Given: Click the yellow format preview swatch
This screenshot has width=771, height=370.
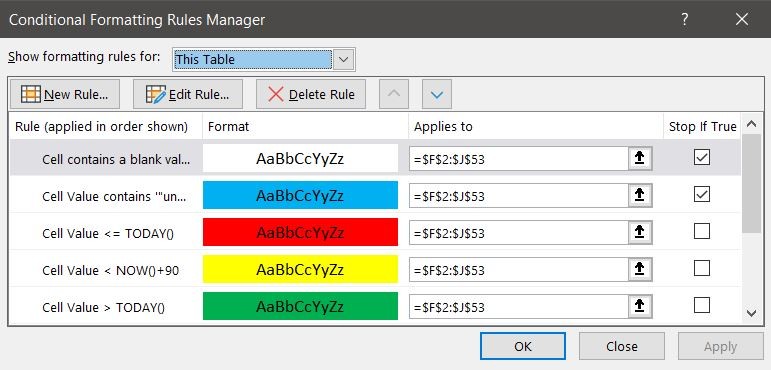Looking at the screenshot, I should coord(300,269).
